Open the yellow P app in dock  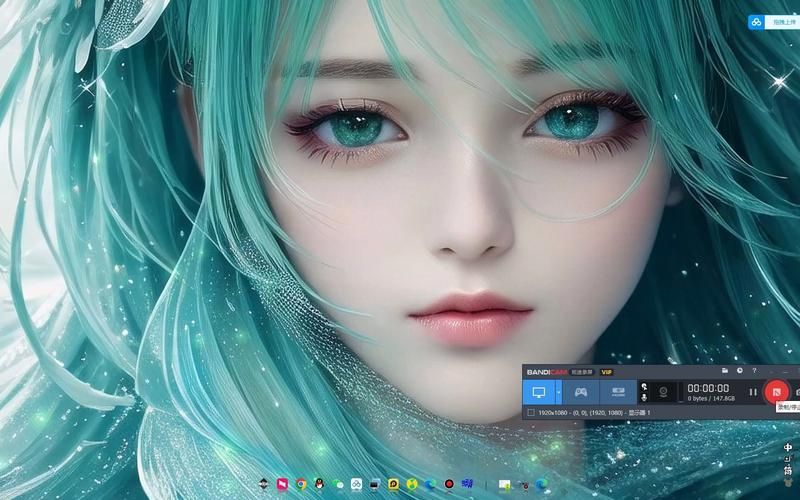pyautogui.click(x=393, y=484)
